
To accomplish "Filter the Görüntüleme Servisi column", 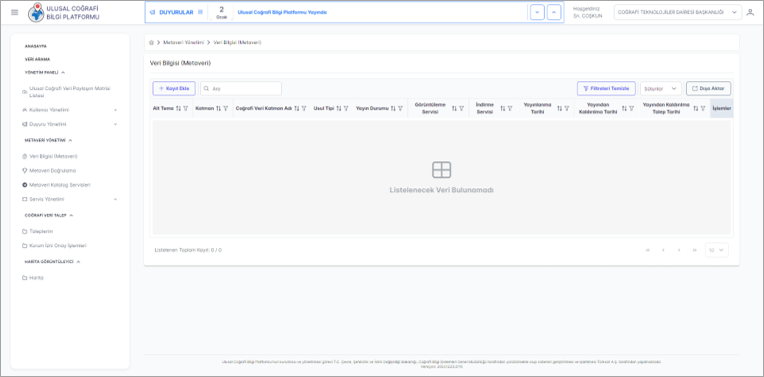I will 461,108.
